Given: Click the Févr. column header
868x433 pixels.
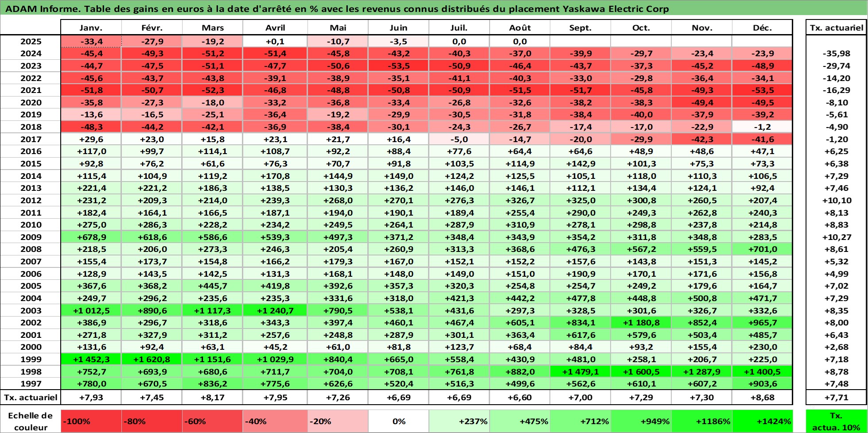Looking at the screenshot, I should (152, 27).
